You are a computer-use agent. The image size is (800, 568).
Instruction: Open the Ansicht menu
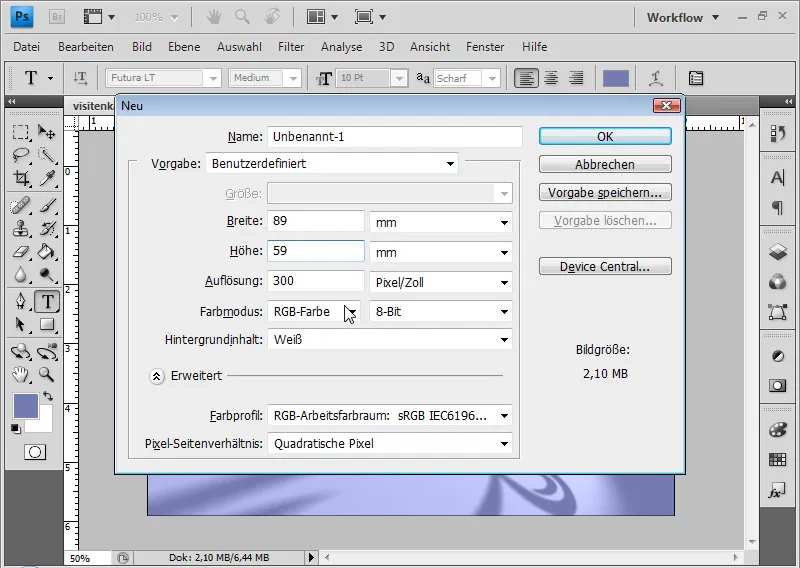coord(430,47)
